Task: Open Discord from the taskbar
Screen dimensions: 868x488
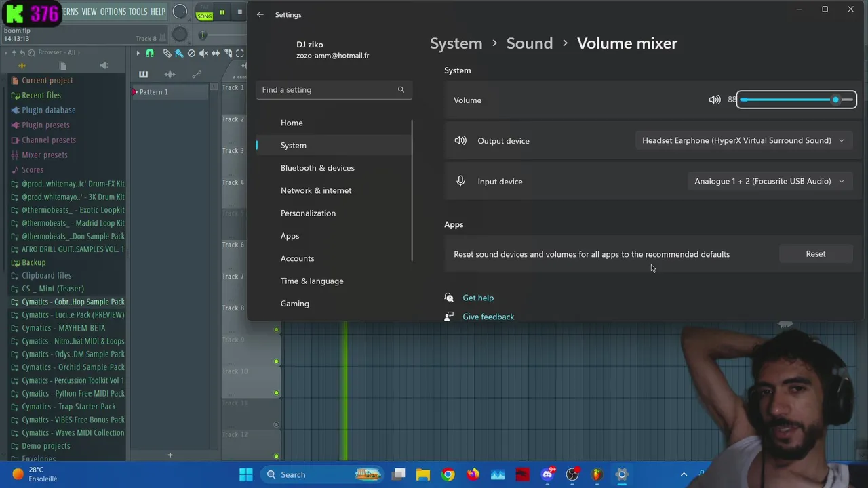Action: pos(547,474)
